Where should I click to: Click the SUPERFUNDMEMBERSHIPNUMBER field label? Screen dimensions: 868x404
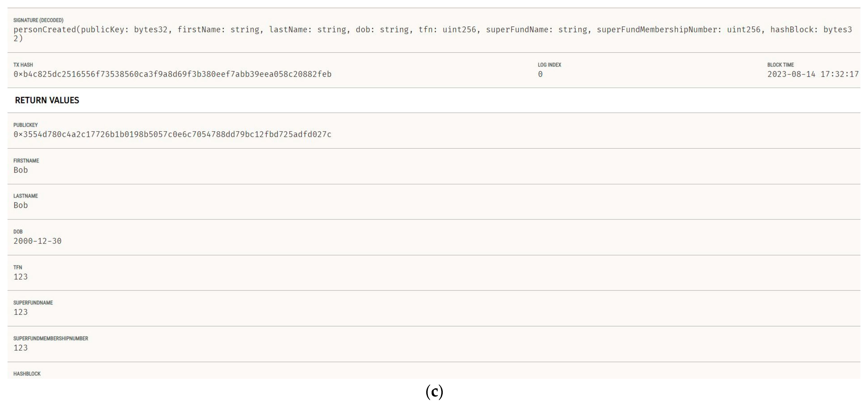click(51, 338)
